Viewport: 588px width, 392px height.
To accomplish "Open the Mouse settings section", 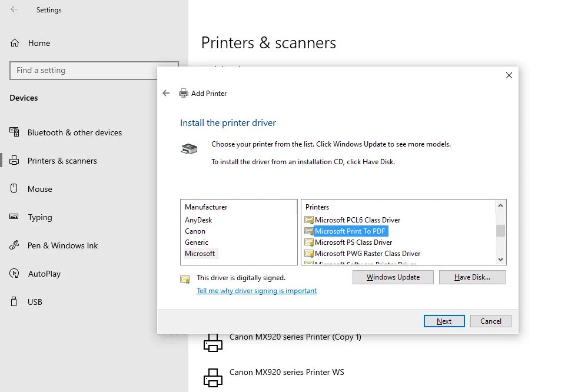I will pyautogui.click(x=40, y=189).
